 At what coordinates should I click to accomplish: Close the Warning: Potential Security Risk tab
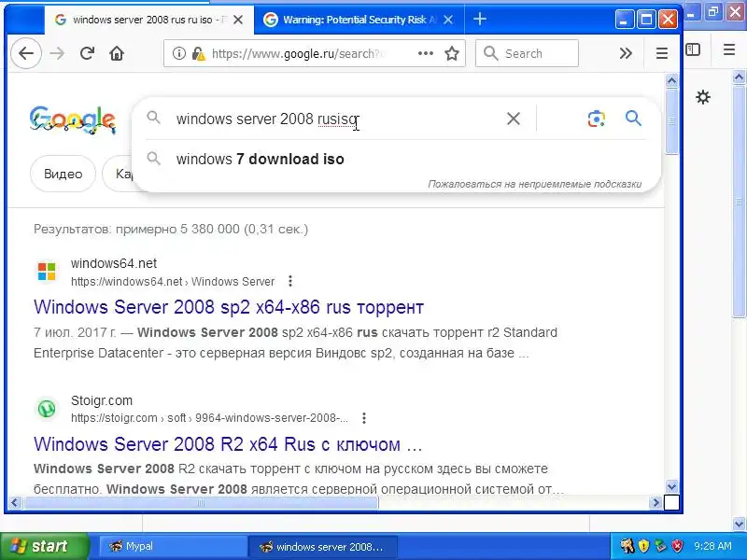tap(448, 20)
